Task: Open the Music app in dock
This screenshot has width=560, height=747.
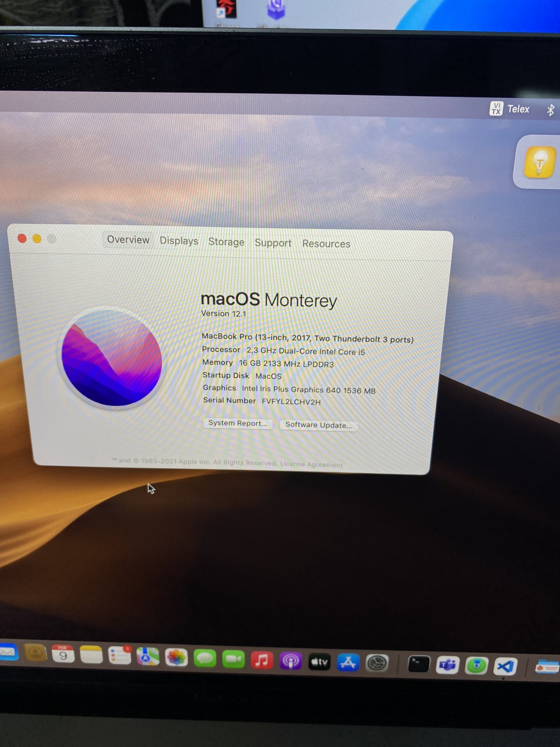Action: [x=262, y=660]
